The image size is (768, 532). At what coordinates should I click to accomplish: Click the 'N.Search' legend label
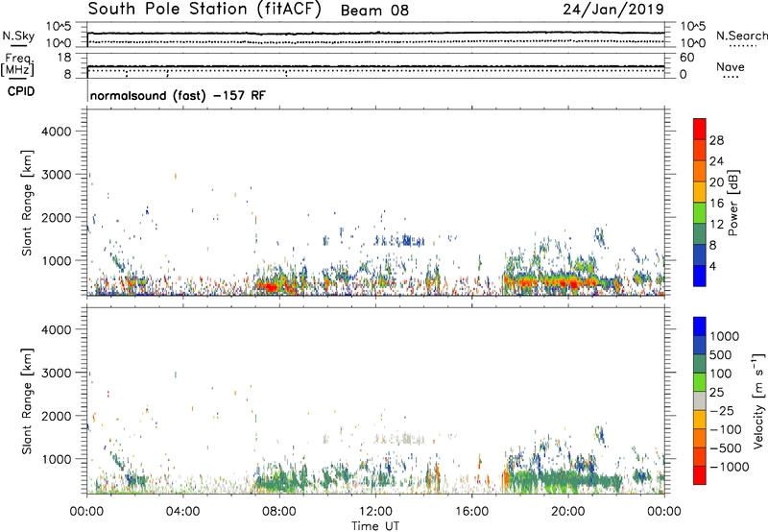click(x=741, y=36)
